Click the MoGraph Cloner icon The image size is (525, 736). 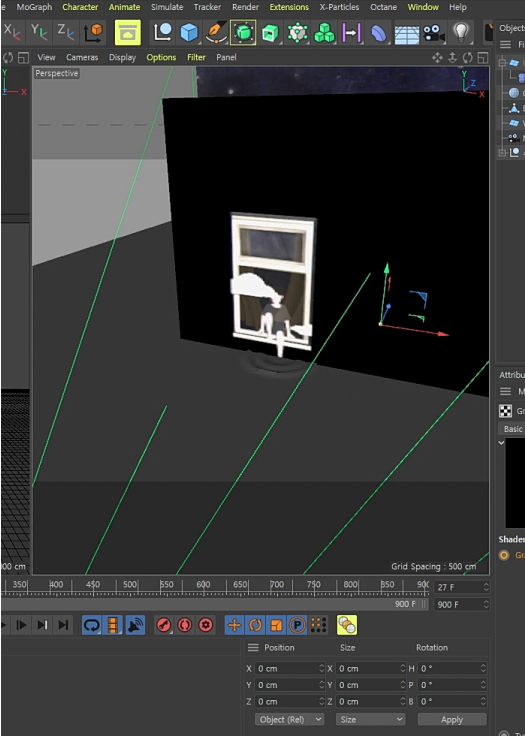click(x=324, y=33)
